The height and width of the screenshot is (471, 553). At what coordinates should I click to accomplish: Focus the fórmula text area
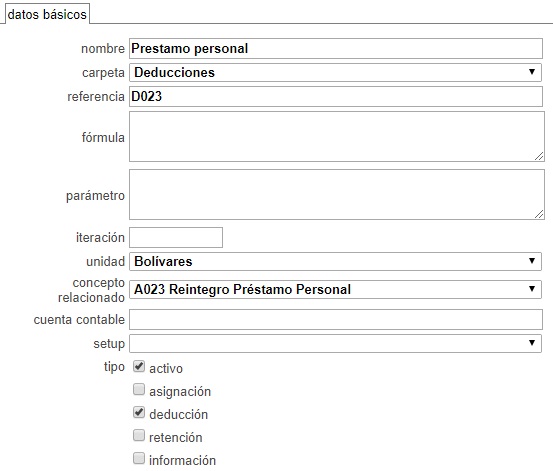coord(337,137)
